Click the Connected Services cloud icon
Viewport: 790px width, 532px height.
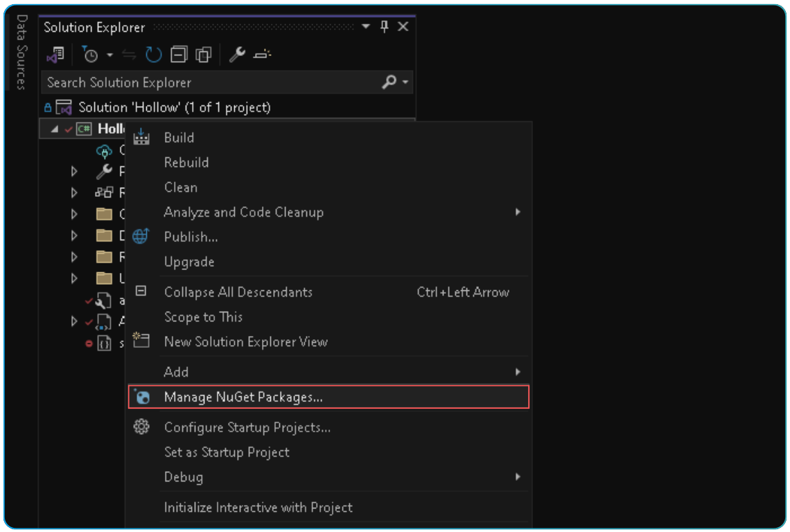coord(104,151)
